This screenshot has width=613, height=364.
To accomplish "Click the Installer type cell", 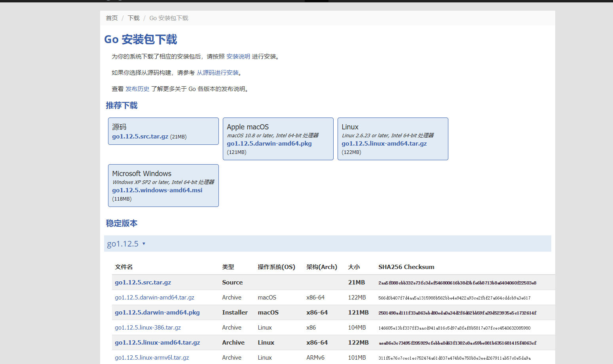I will tap(235, 313).
